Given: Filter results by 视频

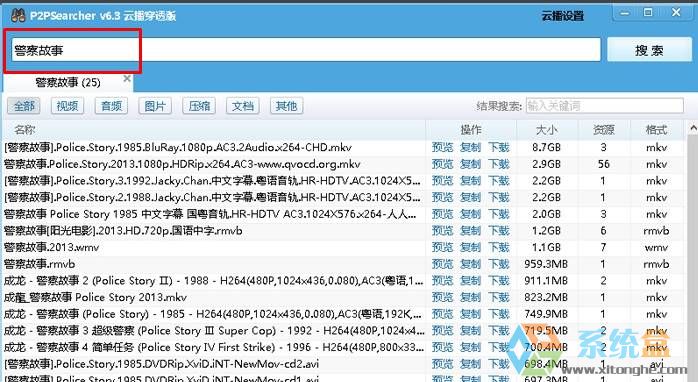Looking at the screenshot, I should click(x=67, y=106).
